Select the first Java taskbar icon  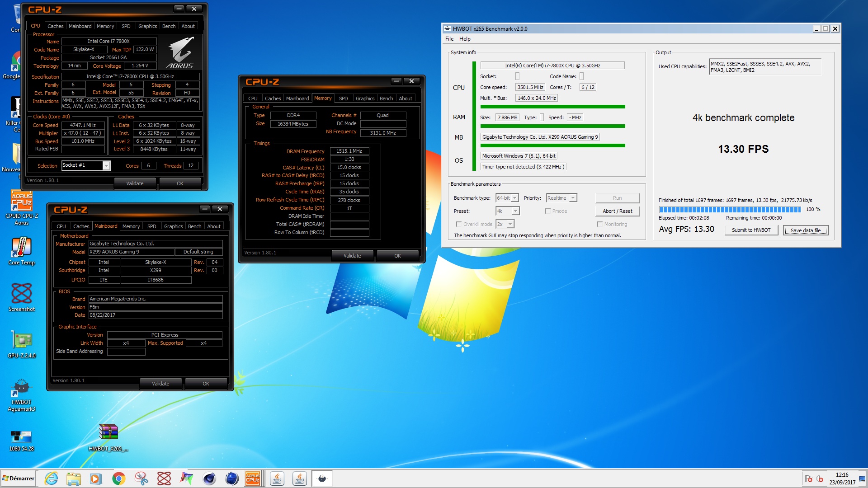pos(277,479)
